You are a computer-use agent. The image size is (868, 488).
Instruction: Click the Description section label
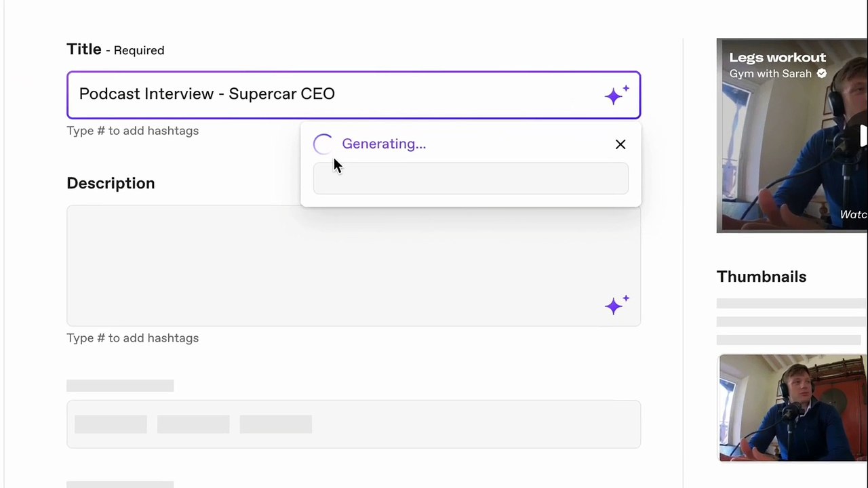pos(111,183)
